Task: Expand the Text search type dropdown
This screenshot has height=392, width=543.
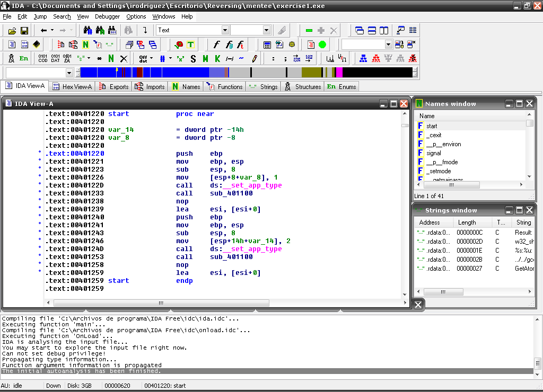Action: 225,31
